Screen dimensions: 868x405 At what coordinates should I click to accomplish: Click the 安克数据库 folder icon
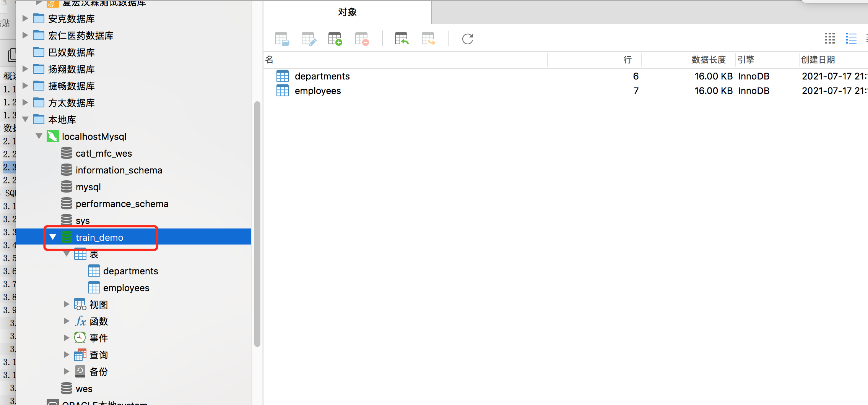pos(39,18)
